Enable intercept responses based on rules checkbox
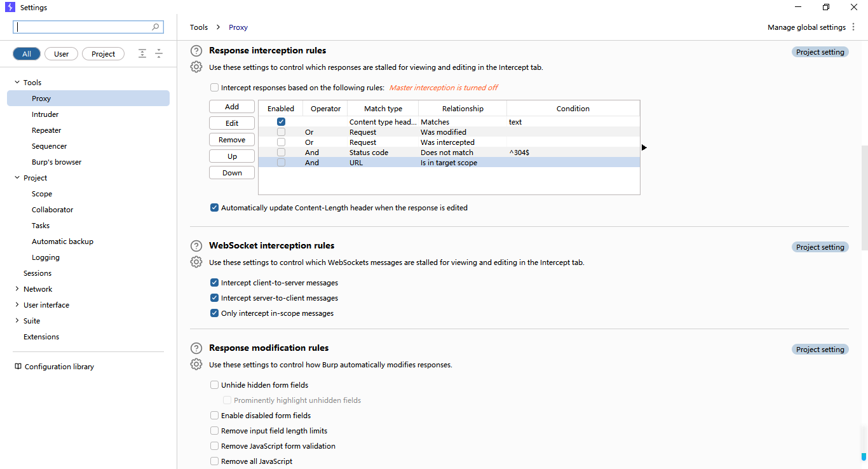Screen dimensions: 868x469 pos(215,88)
